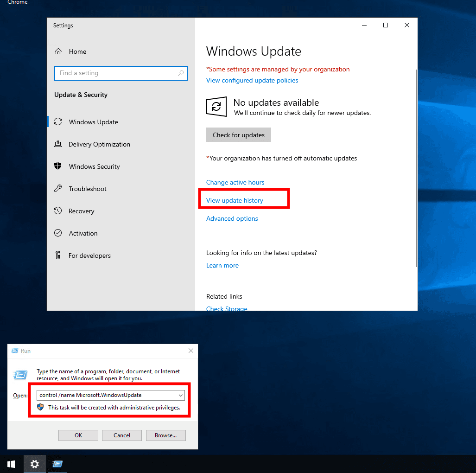Click Browse button in Run dialog
This screenshot has height=473, width=476.
[165, 435]
